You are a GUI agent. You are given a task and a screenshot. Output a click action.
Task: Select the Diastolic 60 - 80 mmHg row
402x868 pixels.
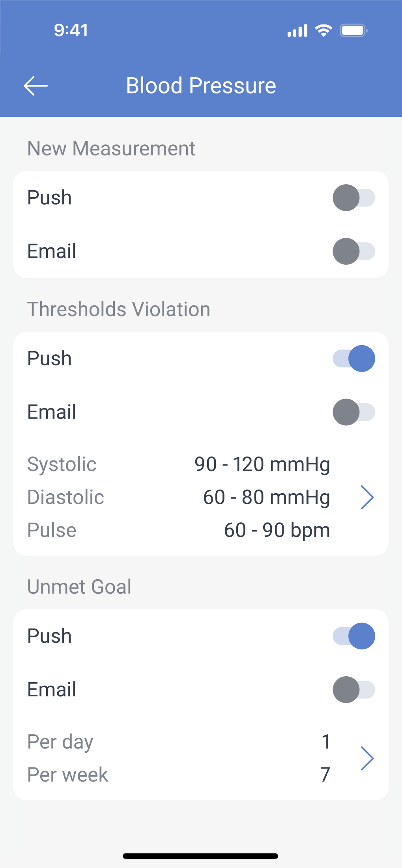coord(179,497)
